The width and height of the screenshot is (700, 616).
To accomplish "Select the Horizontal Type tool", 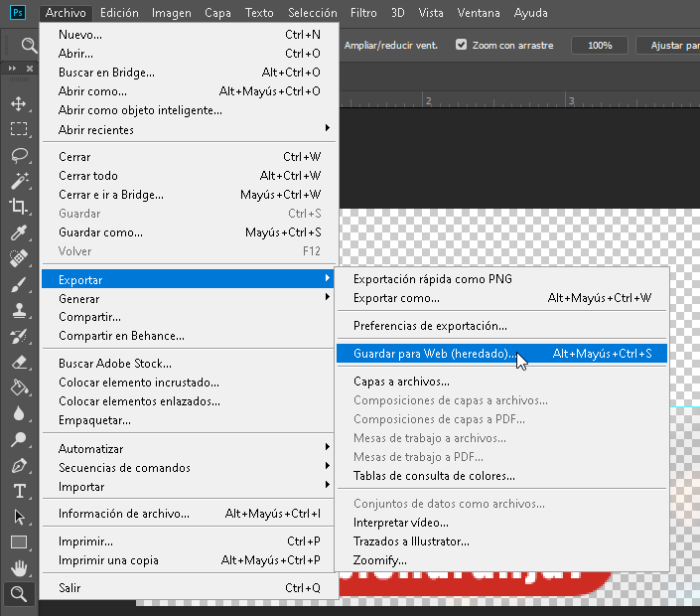I will 19,491.
